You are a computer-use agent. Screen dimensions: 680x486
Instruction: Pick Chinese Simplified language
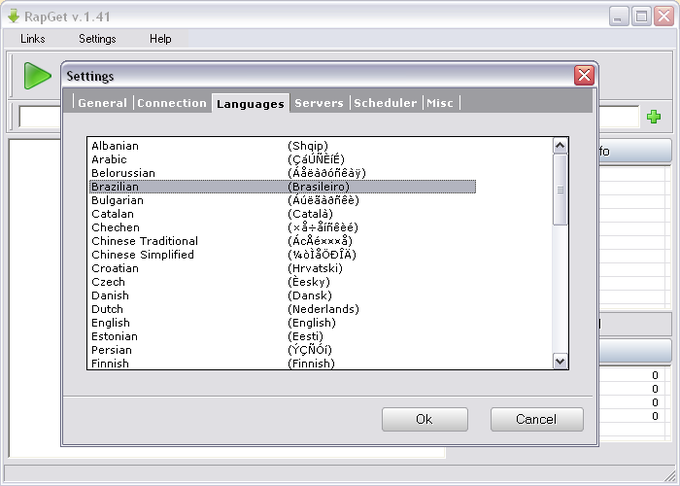coord(282,254)
